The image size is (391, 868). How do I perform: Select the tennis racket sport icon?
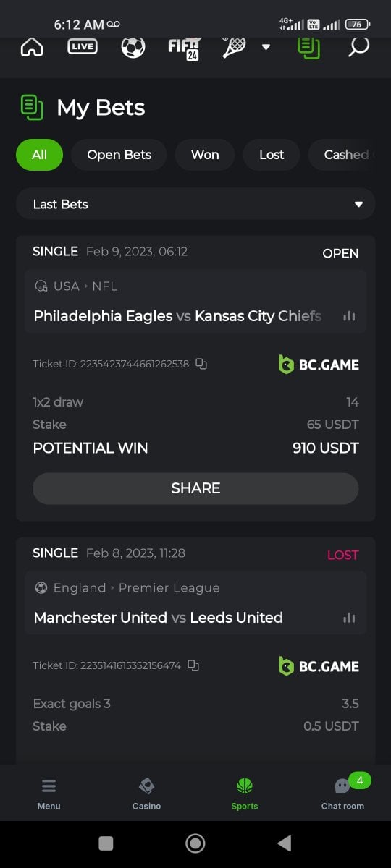(x=234, y=47)
